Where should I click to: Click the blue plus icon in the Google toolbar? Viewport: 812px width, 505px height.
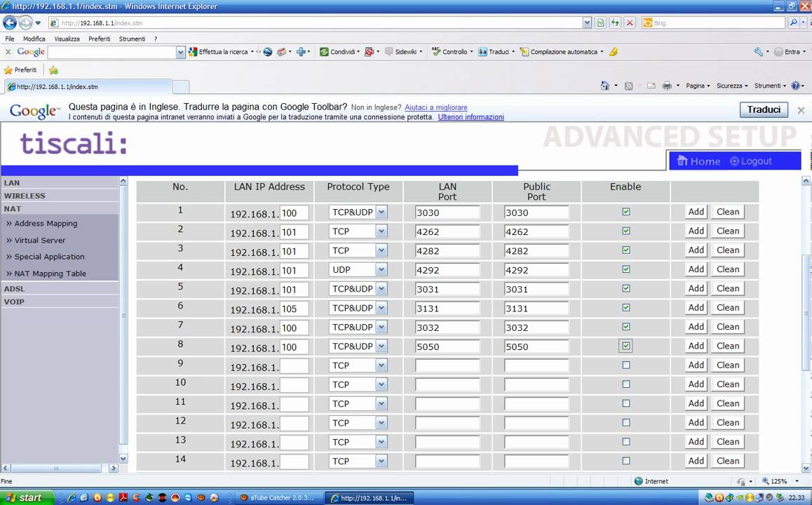click(301, 52)
